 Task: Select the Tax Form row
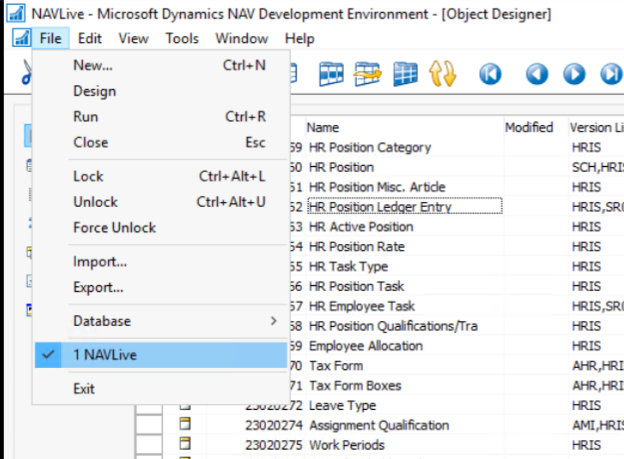(405, 365)
